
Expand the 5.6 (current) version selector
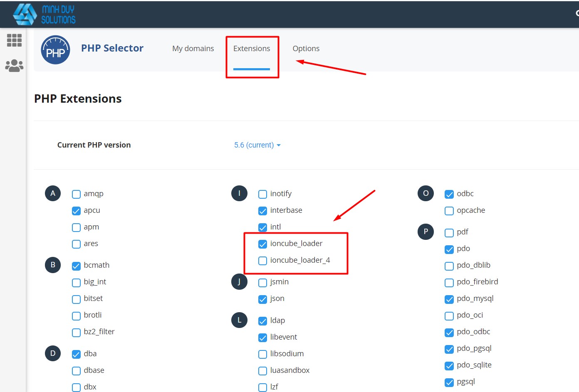click(x=257, y=145)
